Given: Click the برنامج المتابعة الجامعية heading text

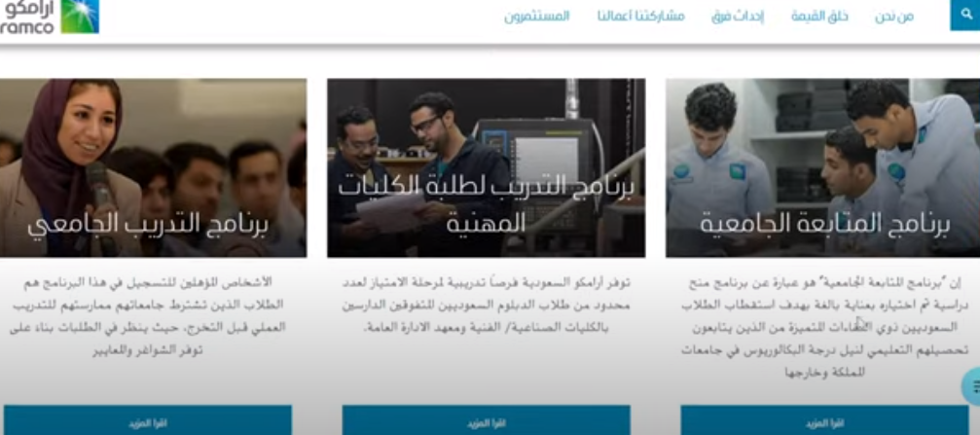Looking at the screenshot, I should click(x=824, y=224).
